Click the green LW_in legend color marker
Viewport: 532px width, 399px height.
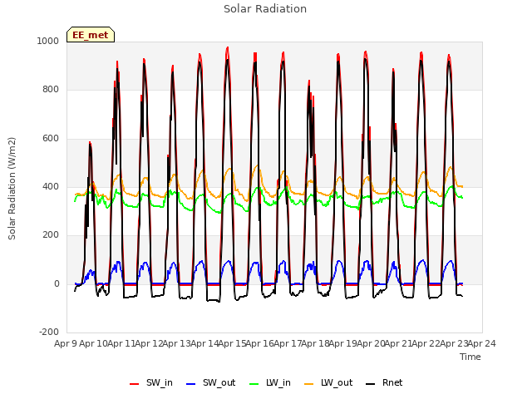click(254, 384)
